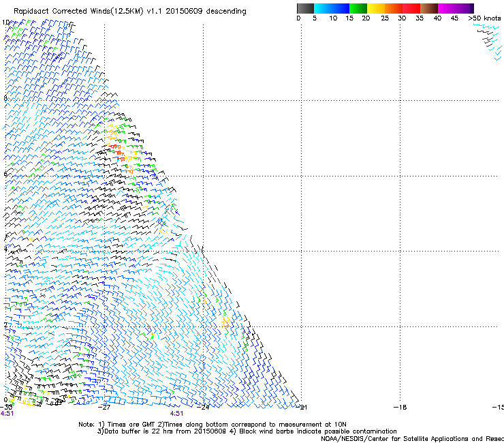Click the dark purple 45-50 knots legend swatch
Viewport: 504px width, 443px height.
click(464, 8)
